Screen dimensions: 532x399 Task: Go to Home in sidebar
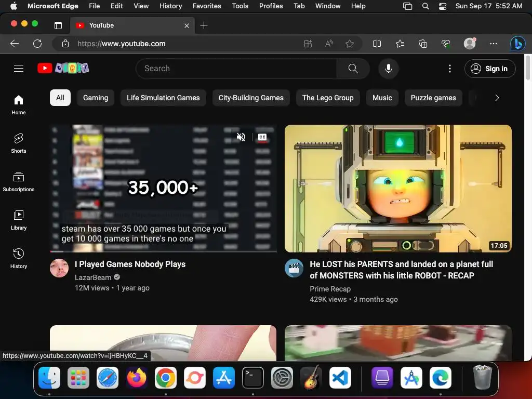19,105
